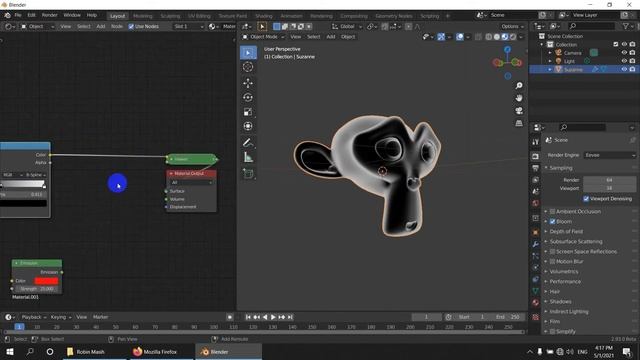Open the Output properties tab icon
This screenshot has height=360, width=640.
(x=536, y=168)
